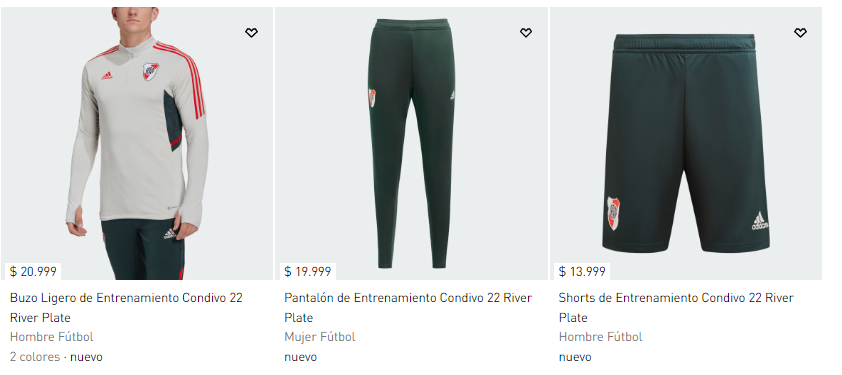This screenshot has height=375, width=842.
Task: Open the Pantalón de Entrenamiento Condivo 22 link
Action: [408, 307]
